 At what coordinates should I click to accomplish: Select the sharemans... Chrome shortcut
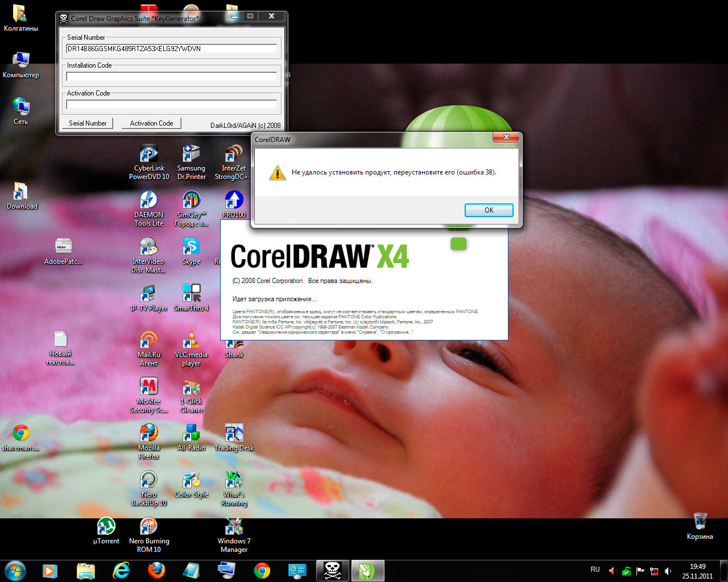[x=21, y=438]
